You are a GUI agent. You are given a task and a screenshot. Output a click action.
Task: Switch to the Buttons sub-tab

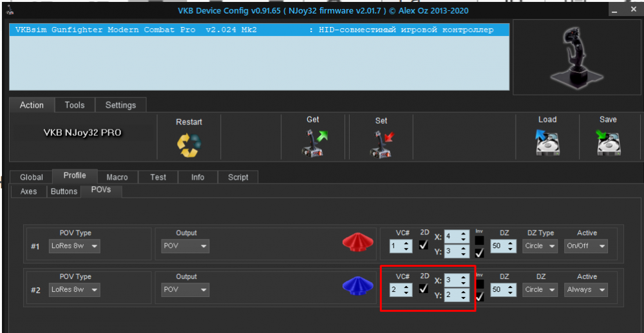(x=64, y=191)
